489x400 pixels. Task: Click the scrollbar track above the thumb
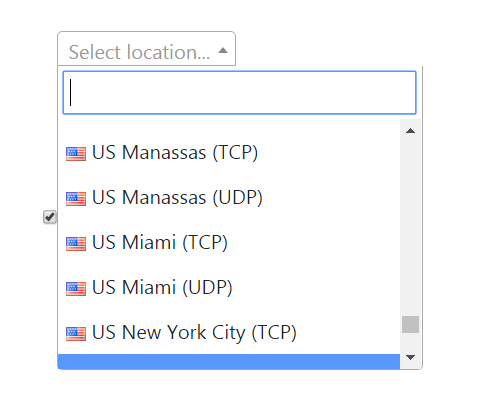[x=410, y=228]
